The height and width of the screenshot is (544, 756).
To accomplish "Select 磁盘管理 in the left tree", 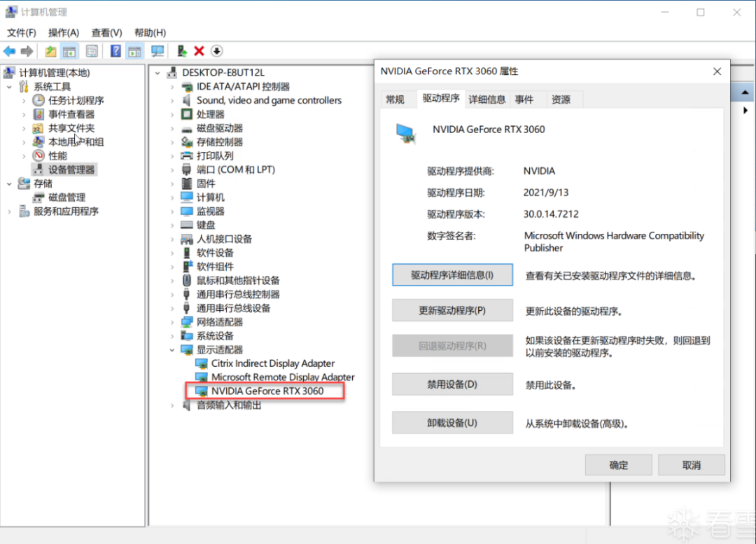I will [67, 197].
